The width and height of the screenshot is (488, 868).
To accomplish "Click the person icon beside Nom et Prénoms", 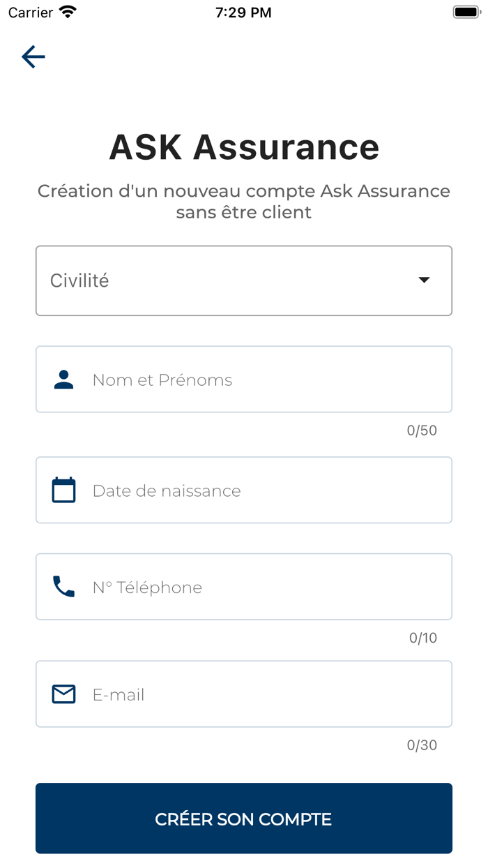I will pyautogui.click(x=63, y=379).
